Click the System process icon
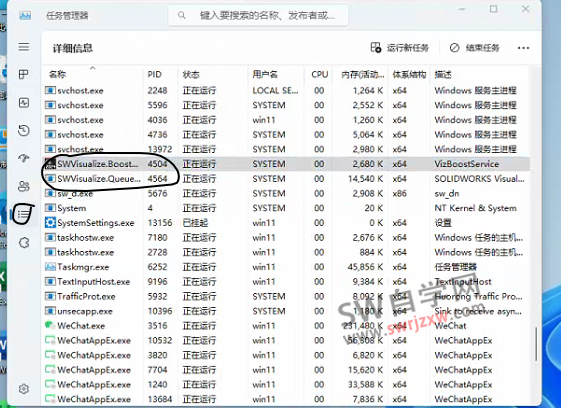The width and height of the screenshot is (561, 408). (50, 208)
